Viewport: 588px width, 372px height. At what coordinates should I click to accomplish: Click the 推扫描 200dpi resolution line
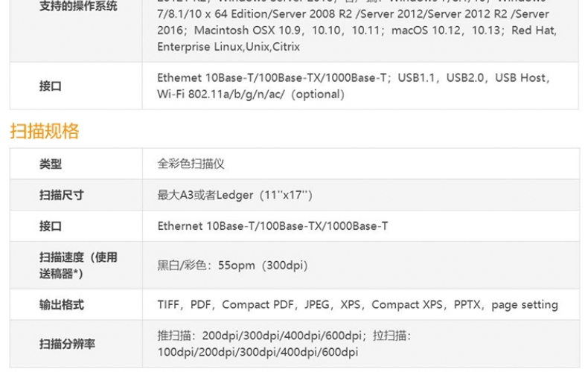click(x=284, y=336)
